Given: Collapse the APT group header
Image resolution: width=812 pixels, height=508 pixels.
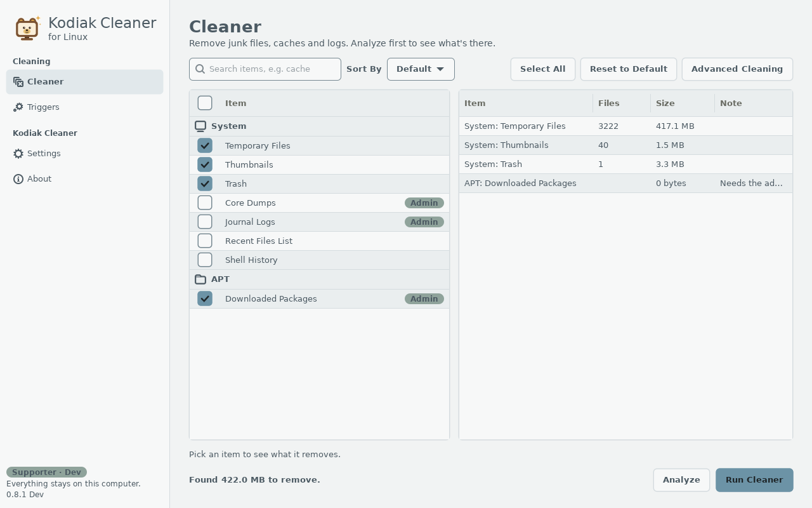Looking at the screenshot, I should pos(319,279).
